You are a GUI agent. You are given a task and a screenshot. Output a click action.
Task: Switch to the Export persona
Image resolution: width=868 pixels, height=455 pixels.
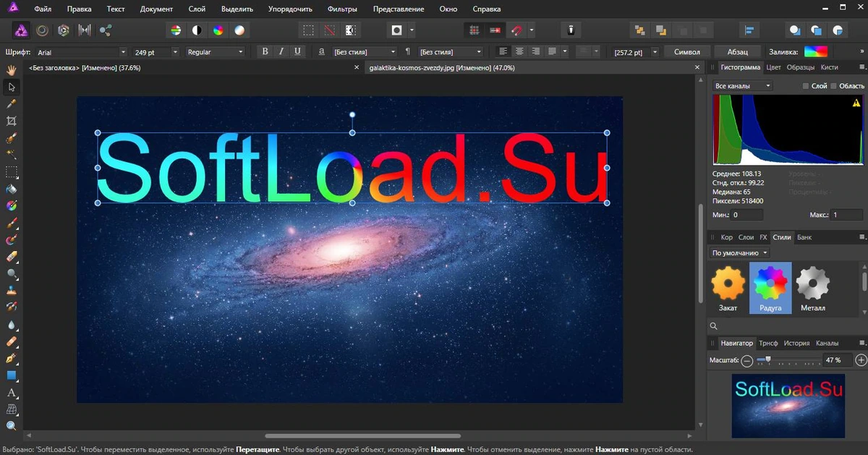[x=106, y=30]
